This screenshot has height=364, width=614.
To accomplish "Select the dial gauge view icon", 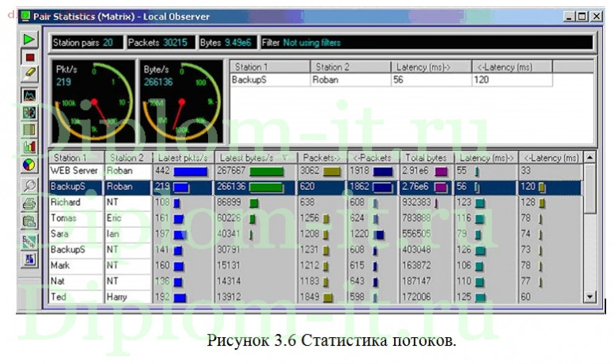I will point(29,112).
